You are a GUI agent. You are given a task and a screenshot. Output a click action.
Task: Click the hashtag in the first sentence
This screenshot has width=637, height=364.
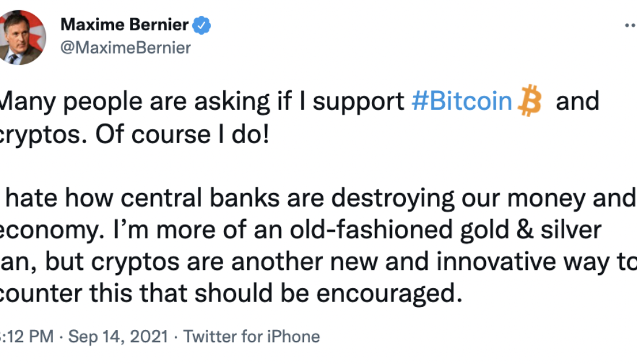click(462, 101)
